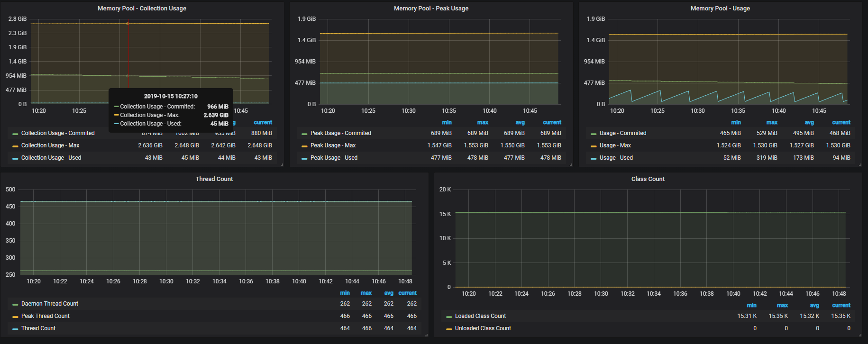Toggle the Loaded Class Count series label

click(480, 316)
